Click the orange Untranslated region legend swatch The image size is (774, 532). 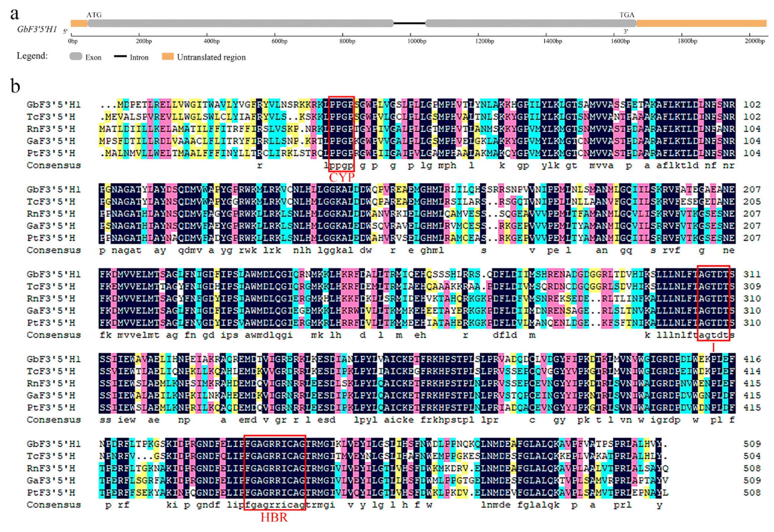(x=168, y=56)
